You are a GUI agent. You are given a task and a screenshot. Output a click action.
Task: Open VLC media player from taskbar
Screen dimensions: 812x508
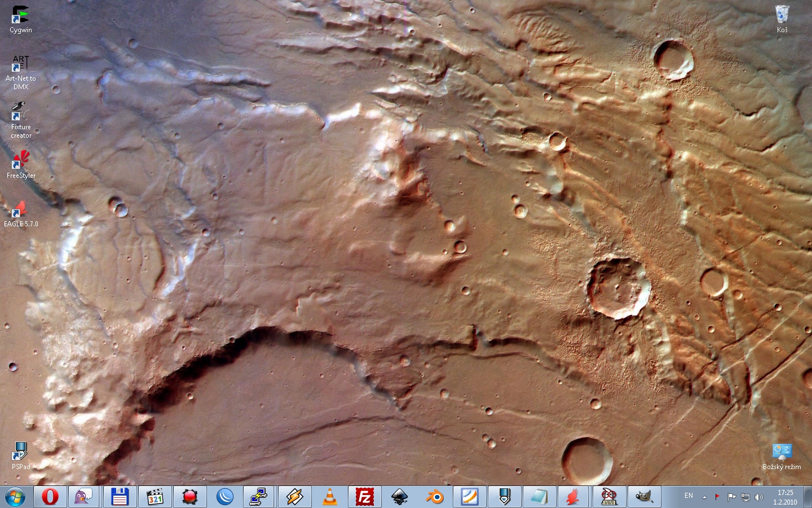(x=329, y=497)
